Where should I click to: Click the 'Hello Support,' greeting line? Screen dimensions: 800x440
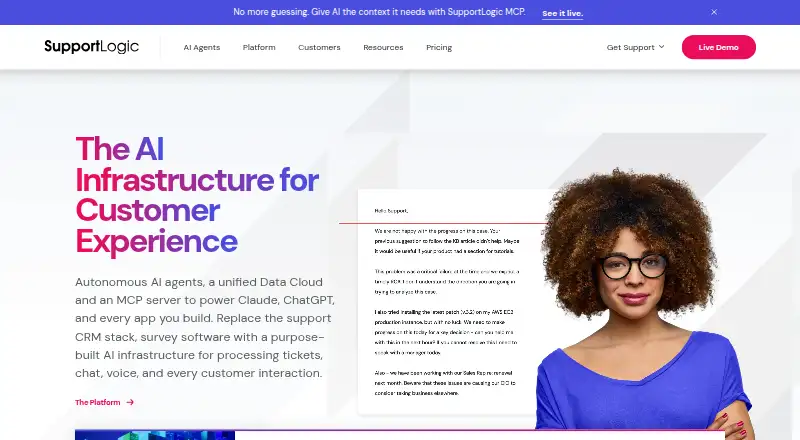coord(391,210)
